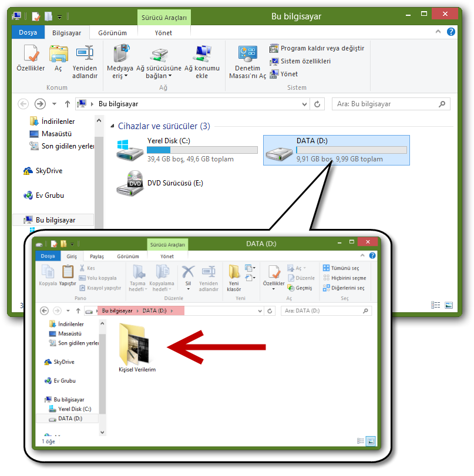Screen dimensions: 474x476
Task: Switch to Giriş tab in DATA (D:) window
Action: (x=72, y=256)
